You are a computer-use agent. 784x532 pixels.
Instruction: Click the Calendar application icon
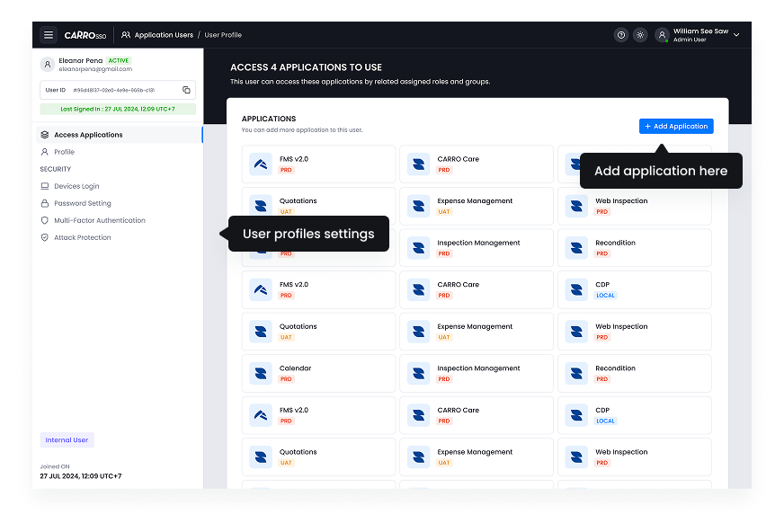click(x=259, y=373)
